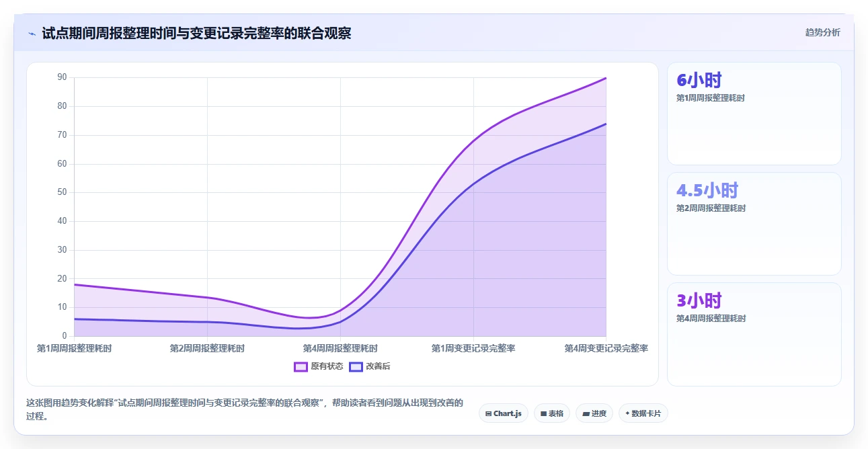868x449 pixels.
Task: Toggle the 原有状态 legend entry
Action: pos(319,366)
